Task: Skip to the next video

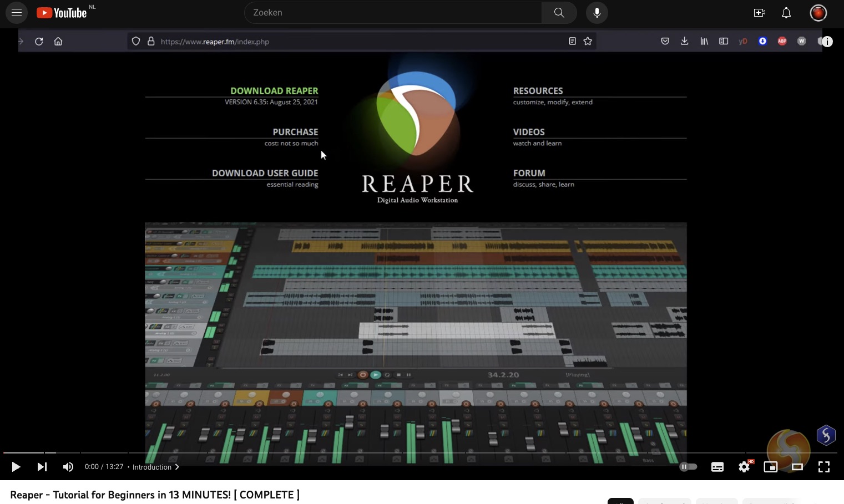Action: [42, 467]
